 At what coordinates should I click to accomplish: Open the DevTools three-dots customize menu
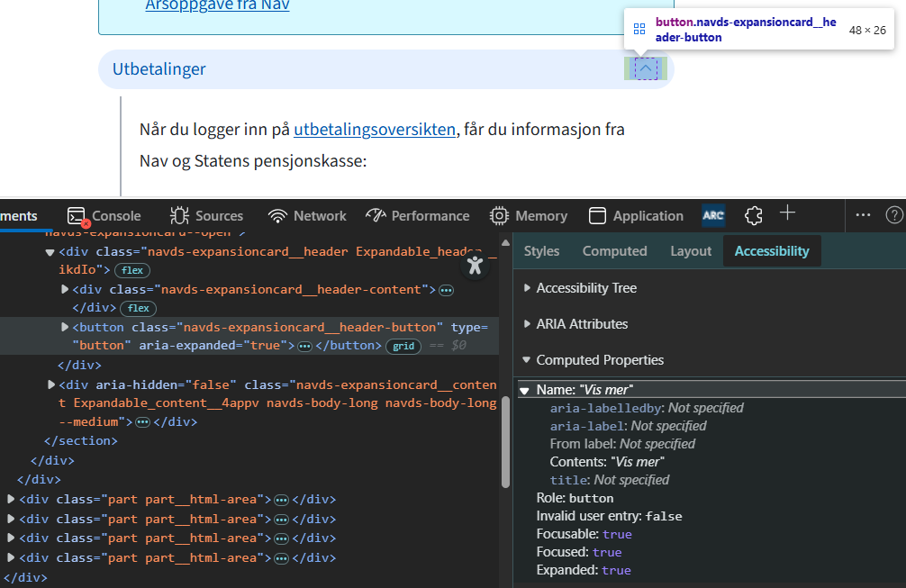[x=863, y=215]
